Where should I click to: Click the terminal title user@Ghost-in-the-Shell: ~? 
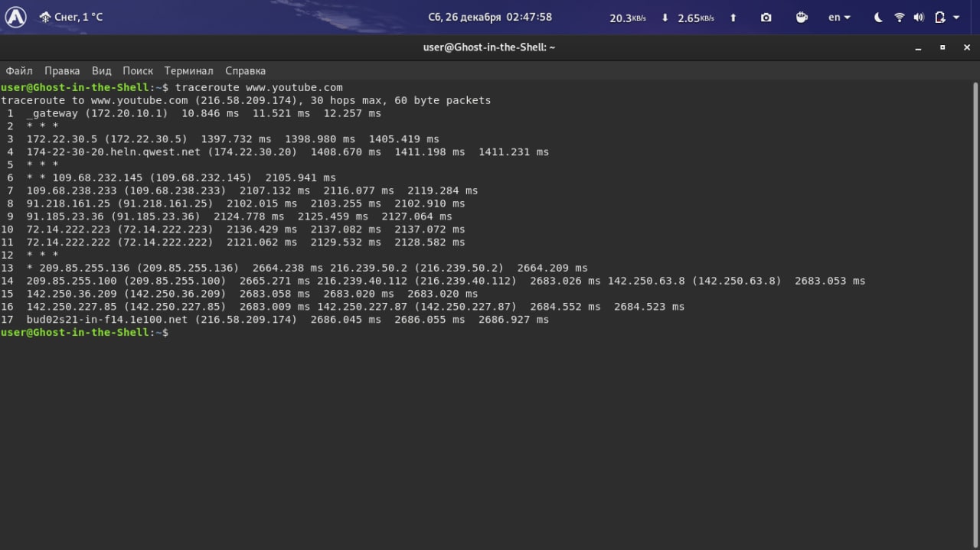pyautogui.click(x=489, y=47)
